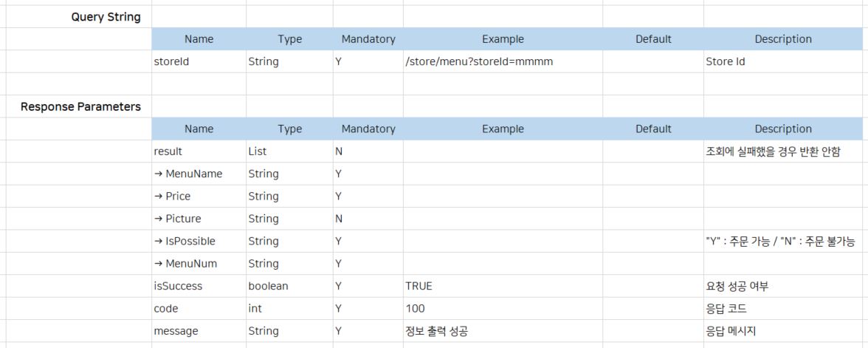
Task: Click the → Price cell
Action: click(172, 197)
